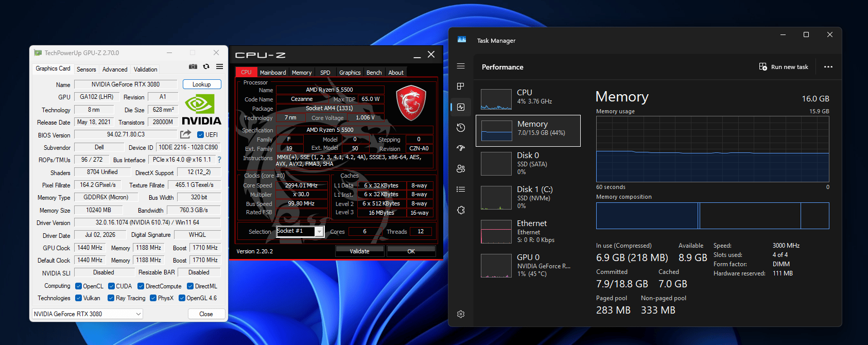
Task: Select Disk 0 SSD (SATA) performance item
Action: coord(528,163)
